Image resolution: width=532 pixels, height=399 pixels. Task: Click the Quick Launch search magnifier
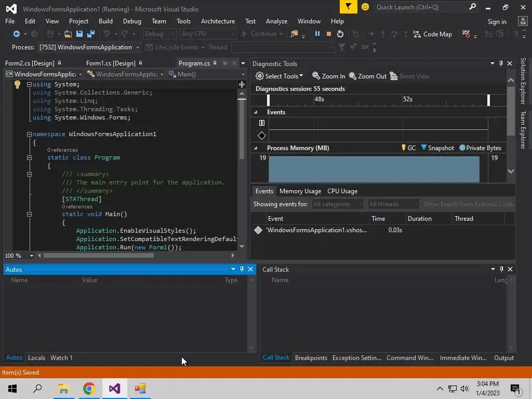pyautogui.click(x=472, y=7)
